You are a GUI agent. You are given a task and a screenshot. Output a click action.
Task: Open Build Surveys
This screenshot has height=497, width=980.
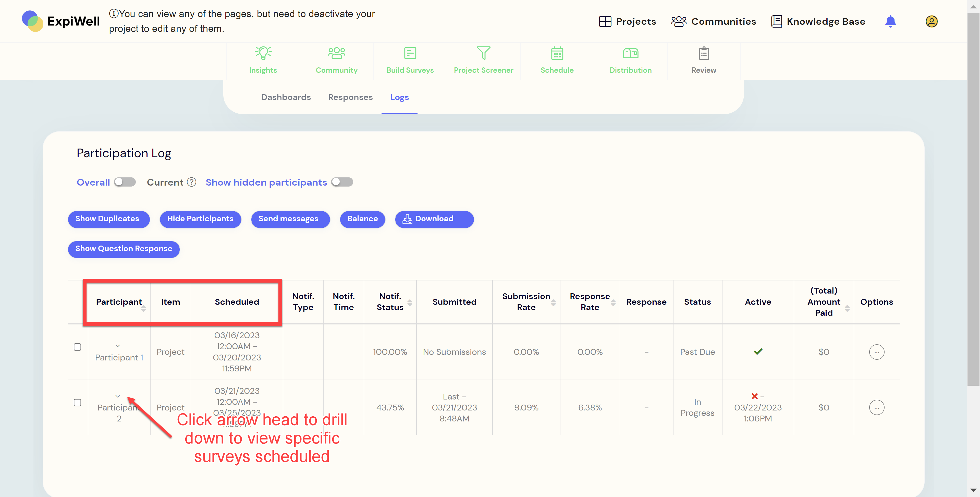(x=410, y=60)
